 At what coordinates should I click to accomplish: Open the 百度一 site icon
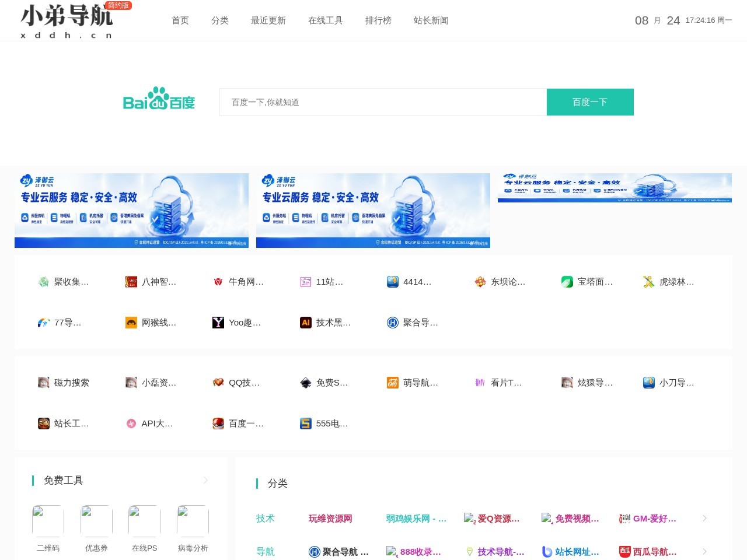click(x=218, y=423)
